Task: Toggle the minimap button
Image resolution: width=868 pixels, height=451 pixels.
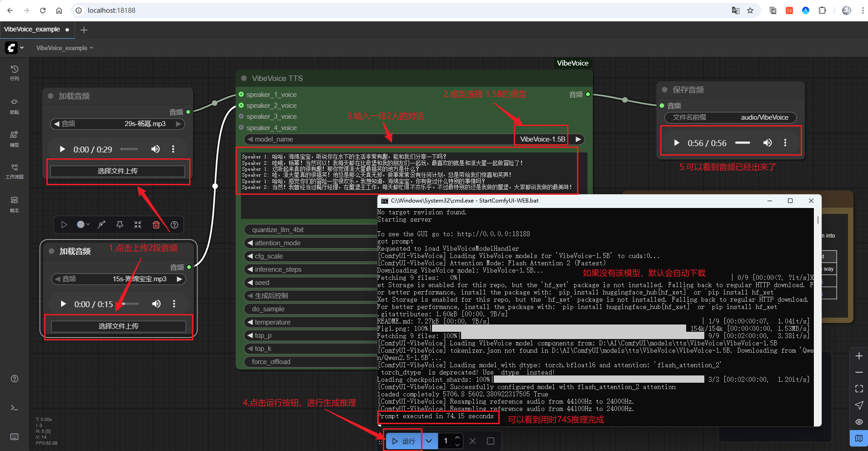Action: 859,438
